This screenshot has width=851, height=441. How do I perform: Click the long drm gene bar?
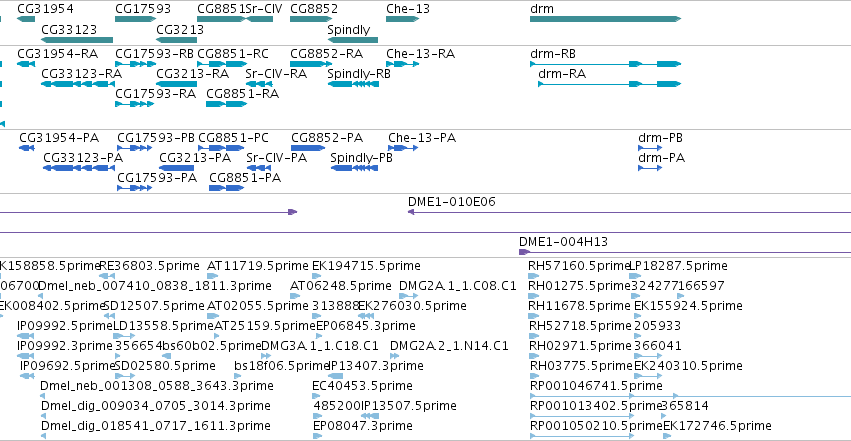[605, 19]
